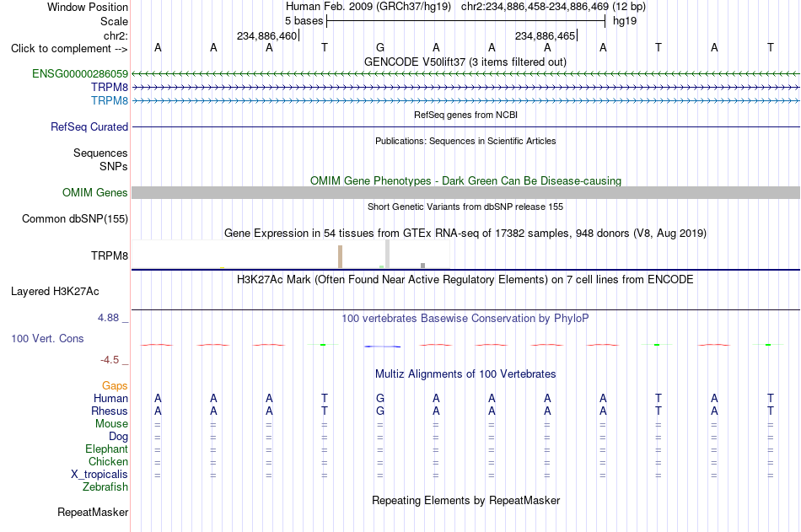This screenshot has width=801, height=532.
Task: Click the 'Human Feb. 2009 (GRCh37/hg19)' assembly text
Action: click(368, 7)
